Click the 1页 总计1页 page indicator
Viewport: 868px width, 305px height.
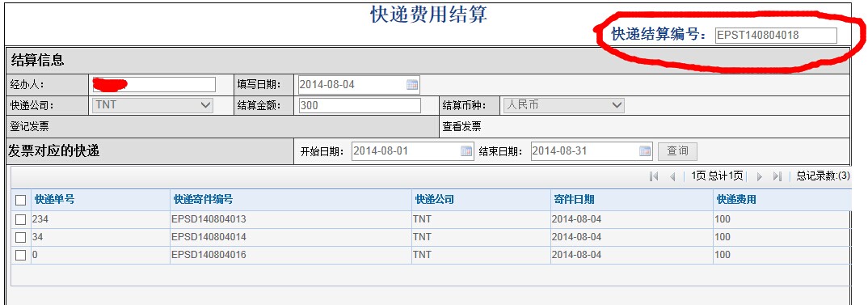[x=717, y=176]
